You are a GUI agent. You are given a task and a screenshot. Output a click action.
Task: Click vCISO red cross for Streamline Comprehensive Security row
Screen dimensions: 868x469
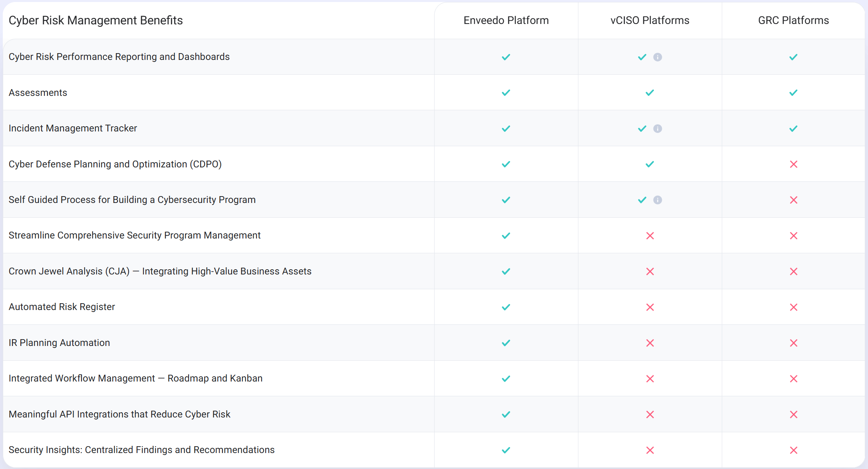point(650,236)
